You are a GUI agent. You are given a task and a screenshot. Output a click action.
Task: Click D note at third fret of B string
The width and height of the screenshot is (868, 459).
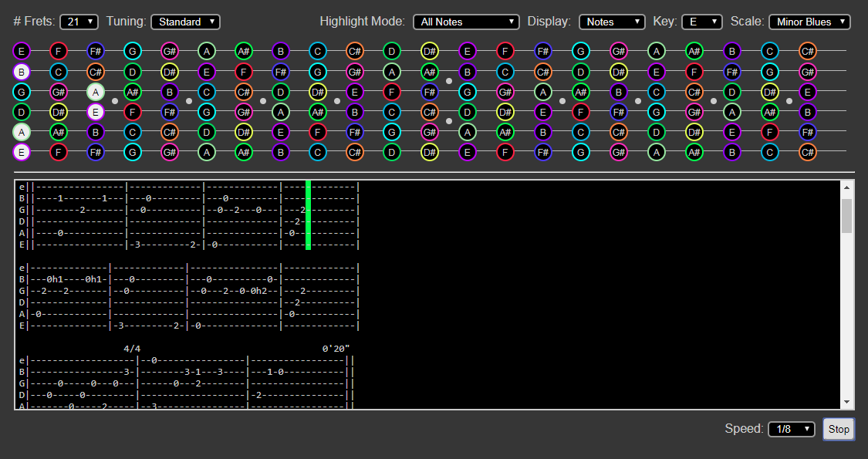pos(132,72)
